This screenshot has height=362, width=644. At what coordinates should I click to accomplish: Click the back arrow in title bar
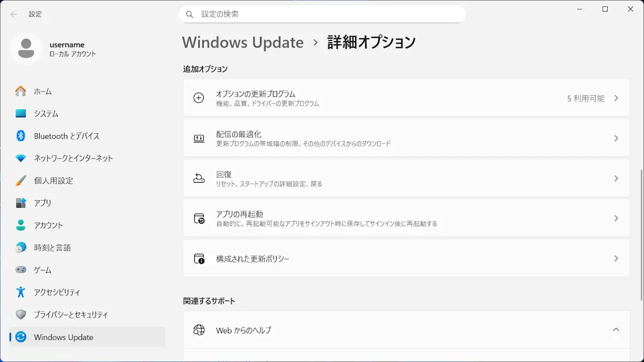coord(14,14)
